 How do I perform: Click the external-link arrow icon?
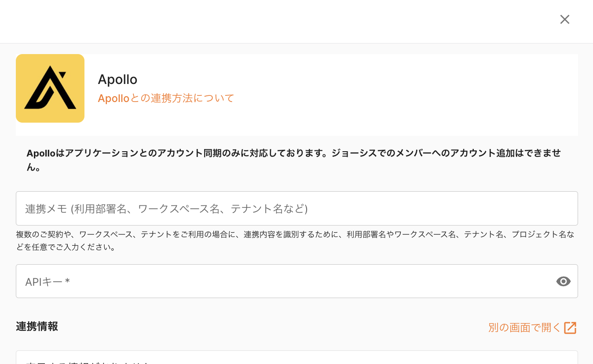point(570,328)
